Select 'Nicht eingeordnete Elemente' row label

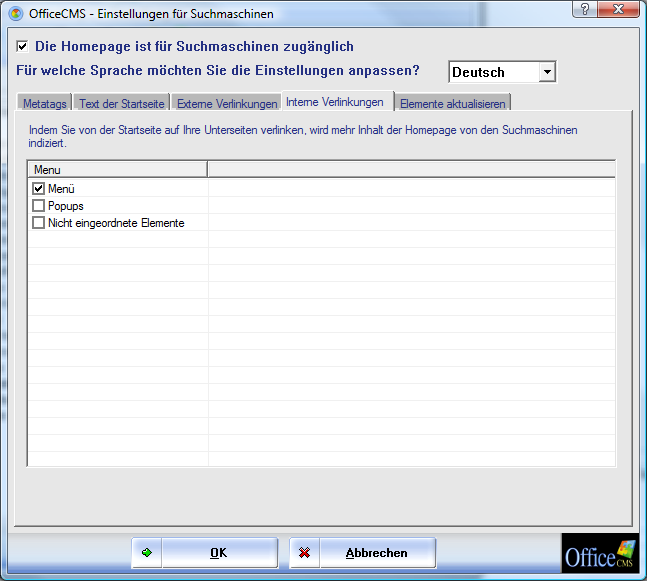tap(116, 223)
